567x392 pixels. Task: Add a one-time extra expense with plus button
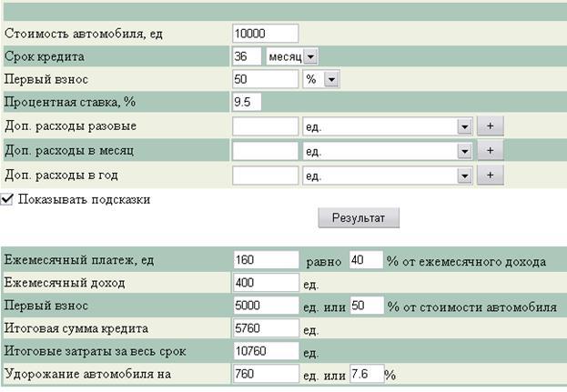pyautogui.click(x=490, y=126)
